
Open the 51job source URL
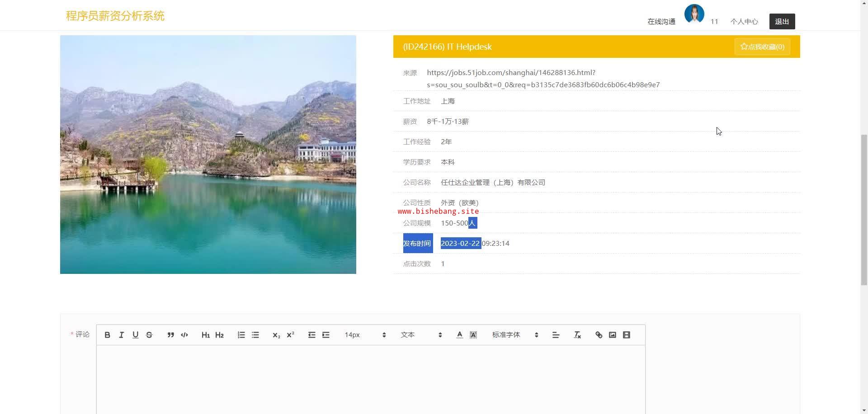[x=543, y=79]
